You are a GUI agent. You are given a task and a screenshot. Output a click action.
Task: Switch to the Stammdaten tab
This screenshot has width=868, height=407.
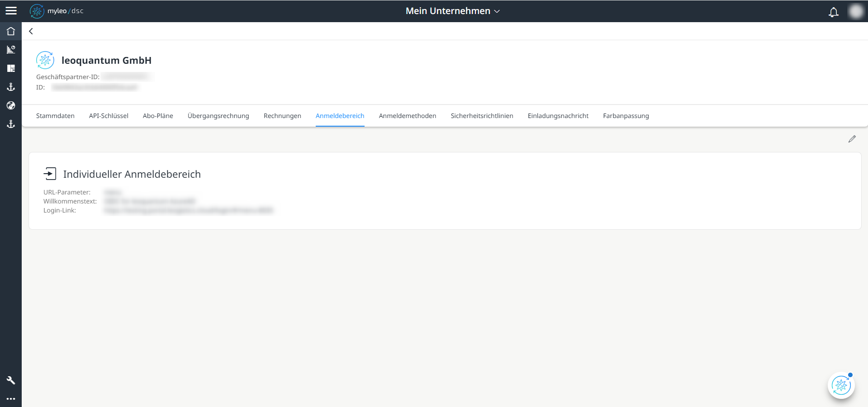point(55,116)
